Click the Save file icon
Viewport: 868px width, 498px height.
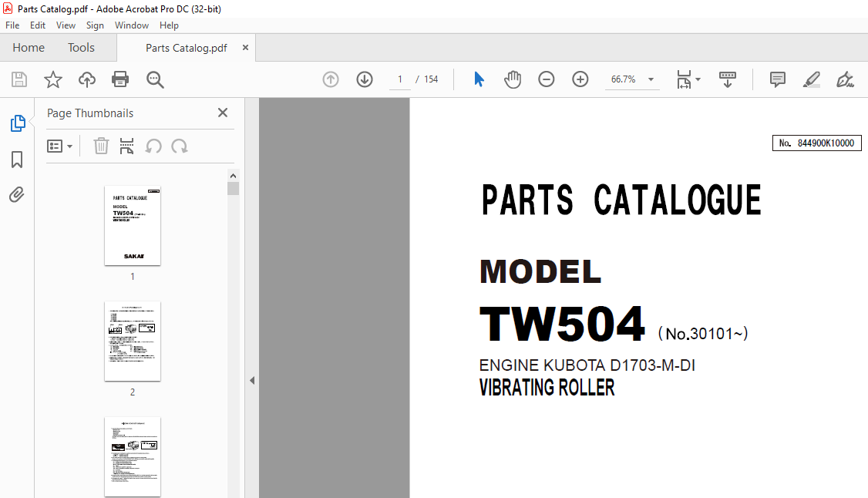pos(19,79)
